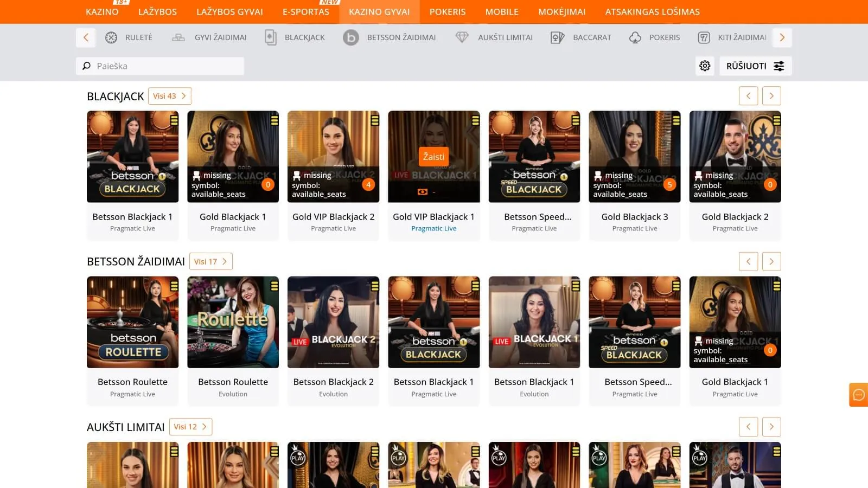Focus the Paieška search field
Screen dimensions: 868x488
coord(160,66)
